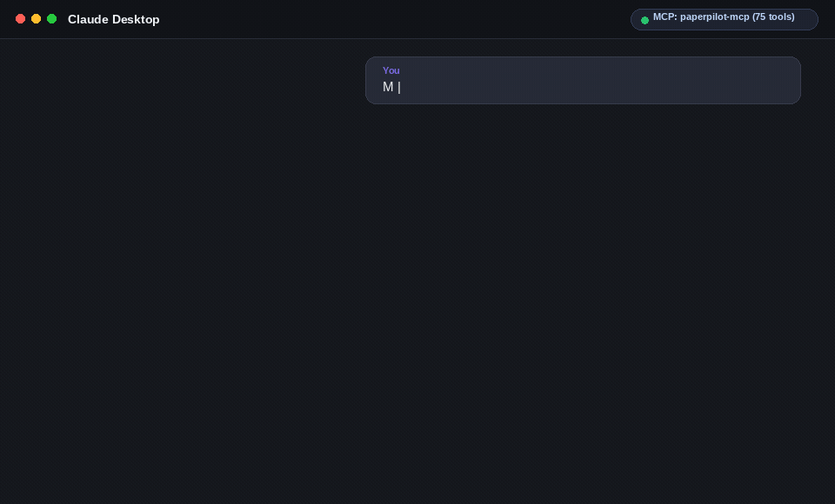This screenshot has height=504, width=835.
Task: Click the word "Claude" in the title
Action: pyautogui.click(x=89, y=19)
